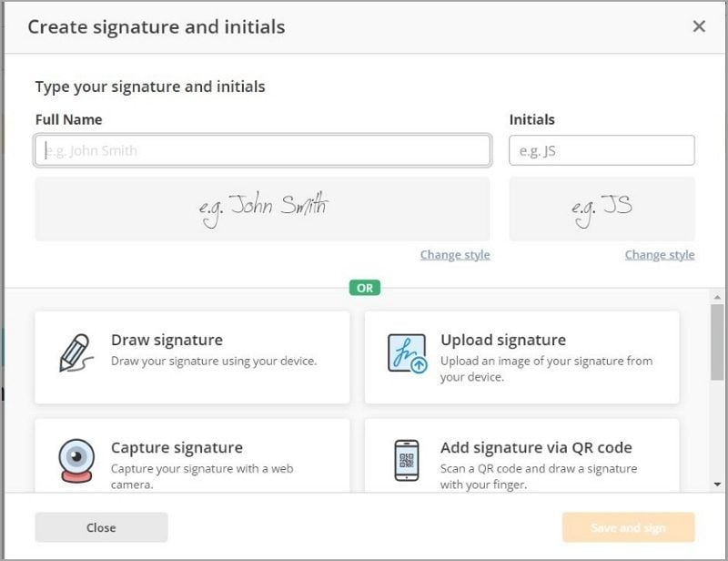Open the Capture signature heading
The width and height of the screenshot is (728, 561).
(177, 447)
